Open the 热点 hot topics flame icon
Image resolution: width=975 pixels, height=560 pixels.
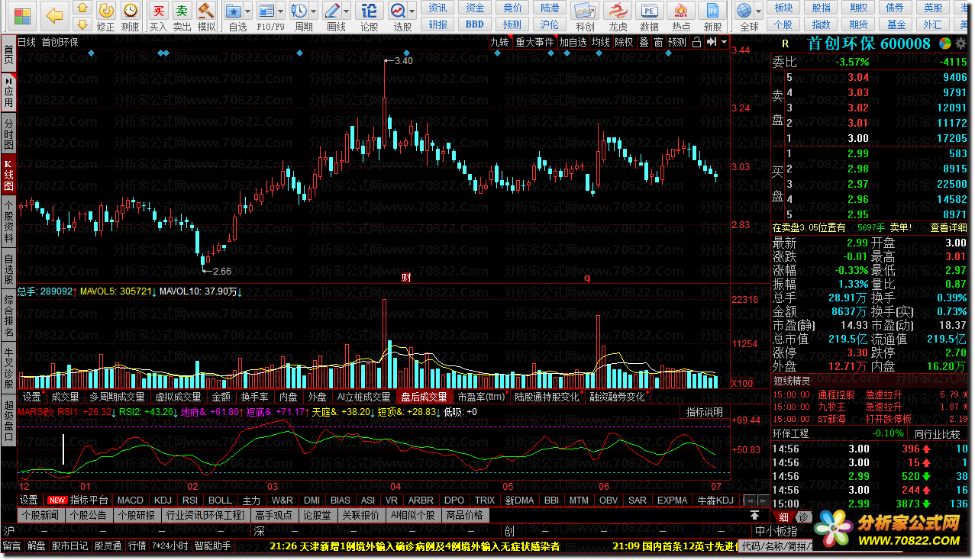coord(681,16)
